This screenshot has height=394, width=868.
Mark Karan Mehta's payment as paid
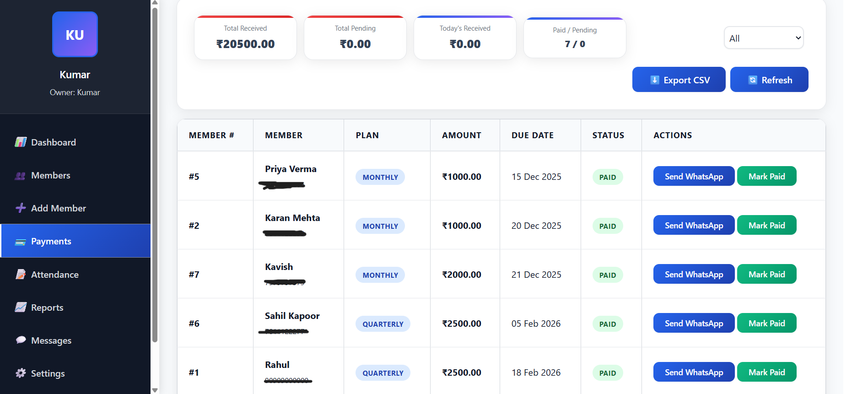pyautogui.click(x=767, y=225)
